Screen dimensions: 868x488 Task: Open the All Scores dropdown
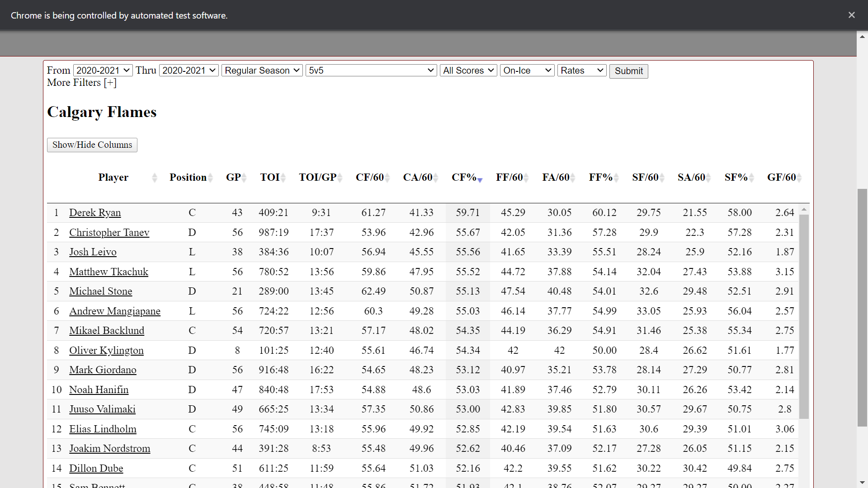[x=468, y=70]
